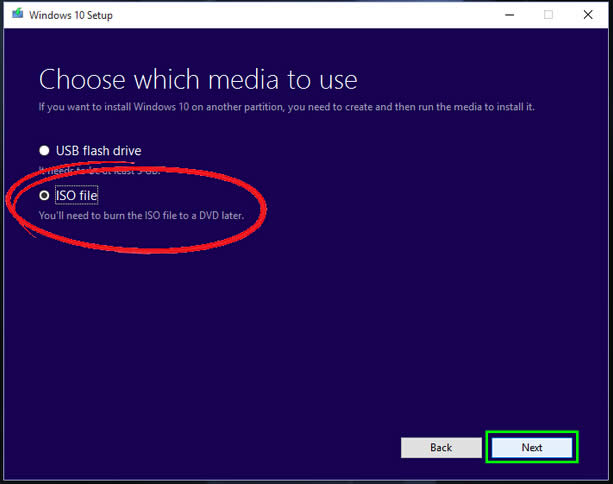The width and height of the screenshot is (613, 484).
Task: Click the 'burn the ISO file to a DVD' note
Action: (x=154, y=215)
